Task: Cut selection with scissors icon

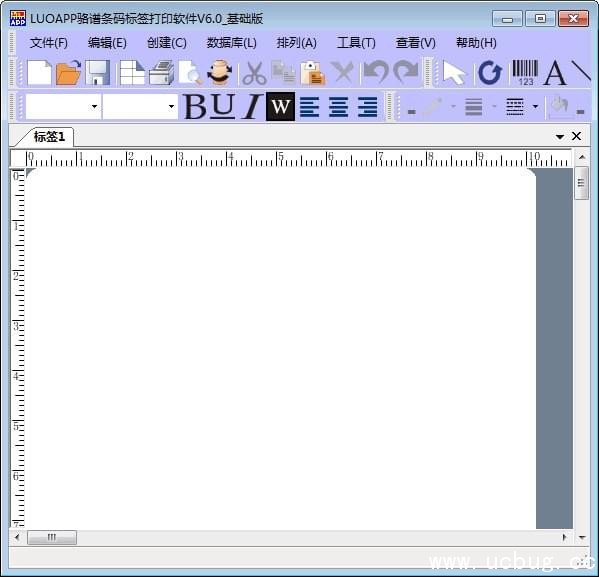Action: (254, 73)
